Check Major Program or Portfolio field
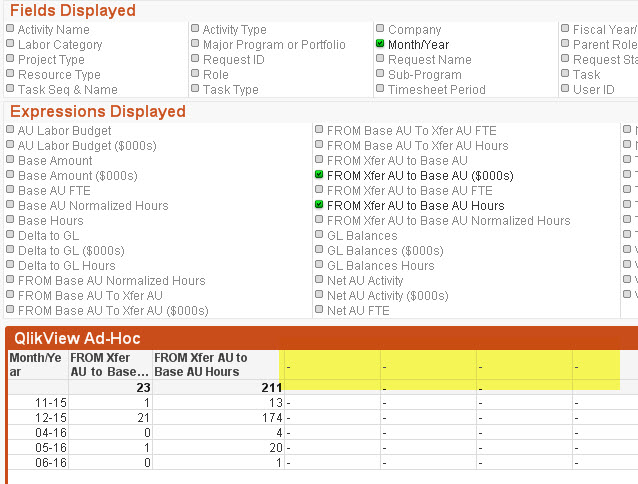The image size is (638, 484). click(195, 44)
